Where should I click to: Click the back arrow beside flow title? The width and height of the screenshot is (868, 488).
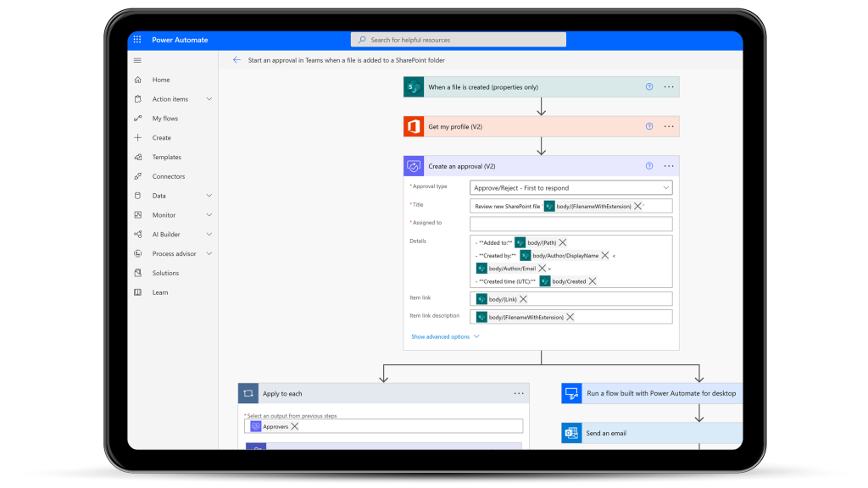237,60
